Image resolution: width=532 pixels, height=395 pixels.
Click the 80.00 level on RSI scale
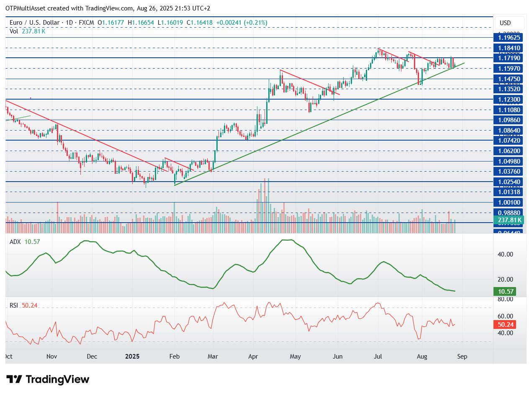click(504, 299)
